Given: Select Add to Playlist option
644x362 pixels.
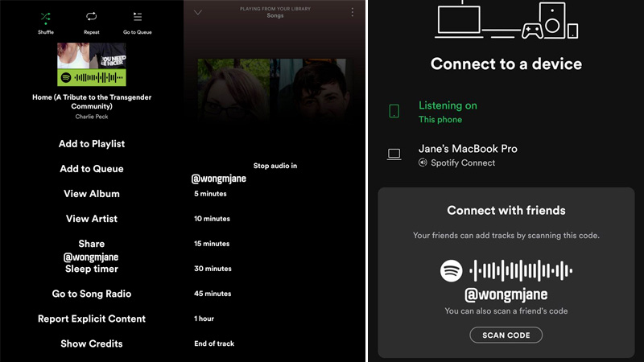Looking at the screenshot, I should tap(92, 144).
